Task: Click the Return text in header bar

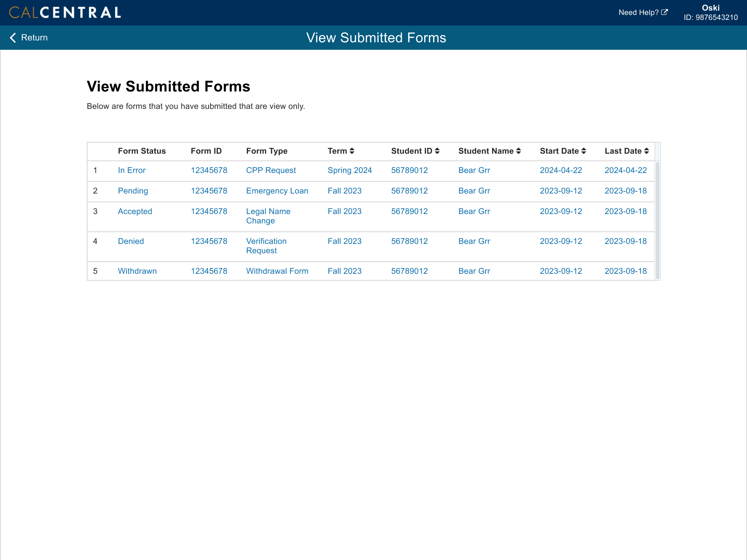Action: point(34,37)
